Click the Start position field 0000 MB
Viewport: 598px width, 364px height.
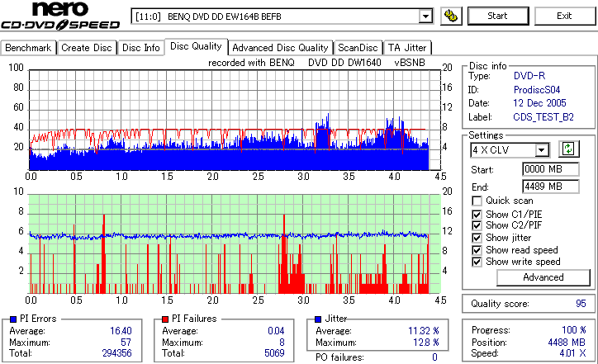click(x=550, y=169)
